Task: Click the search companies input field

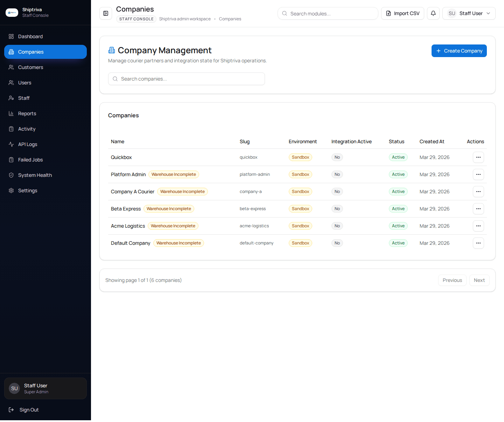Action: [186, 79]
